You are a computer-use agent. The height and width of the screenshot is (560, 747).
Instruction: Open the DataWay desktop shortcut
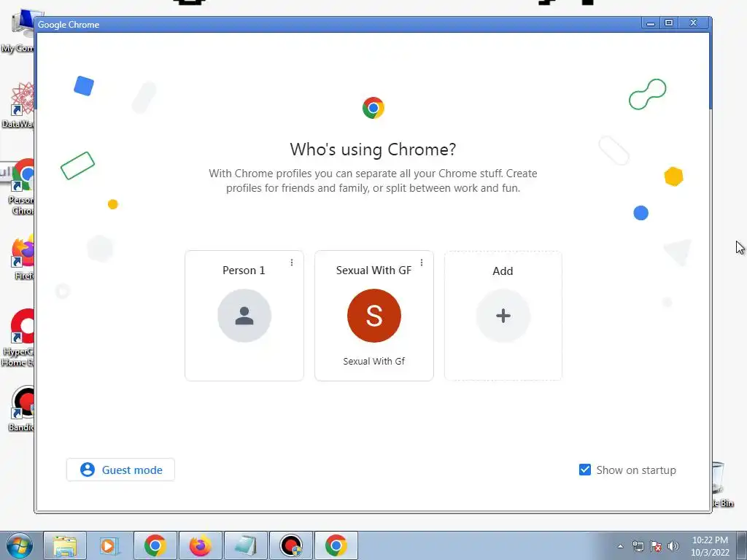(19, 105)
